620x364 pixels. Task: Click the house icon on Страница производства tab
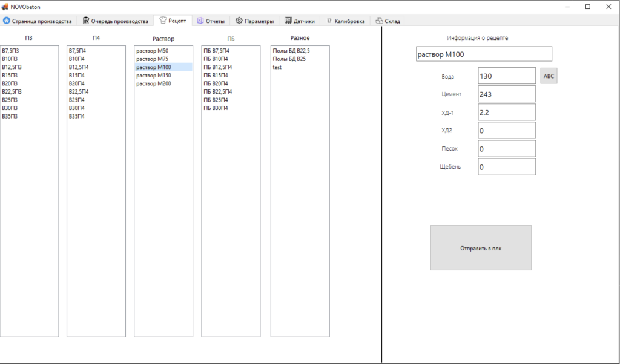coord(7,21)
